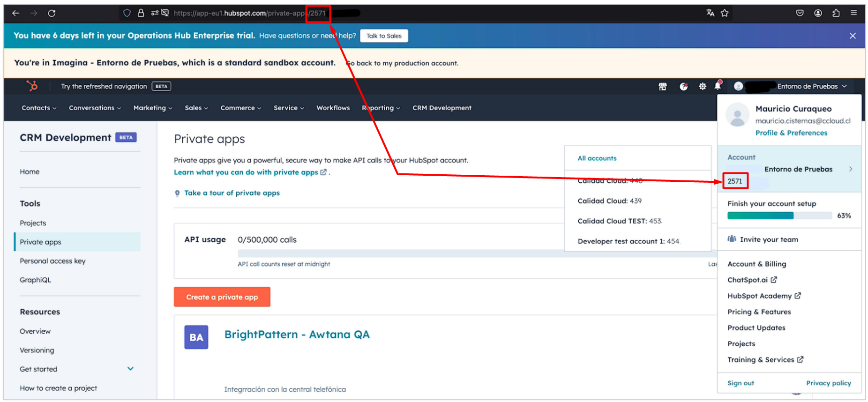Dismiss the trial banner with X

[x=853, y=36]
